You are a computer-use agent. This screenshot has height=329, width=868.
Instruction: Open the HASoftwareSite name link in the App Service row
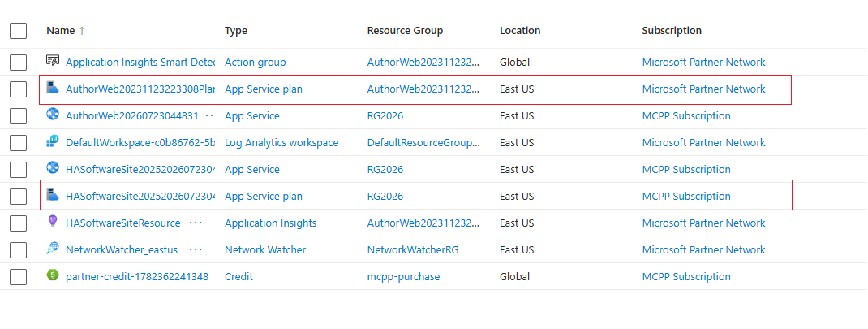(x=140, y=169)
